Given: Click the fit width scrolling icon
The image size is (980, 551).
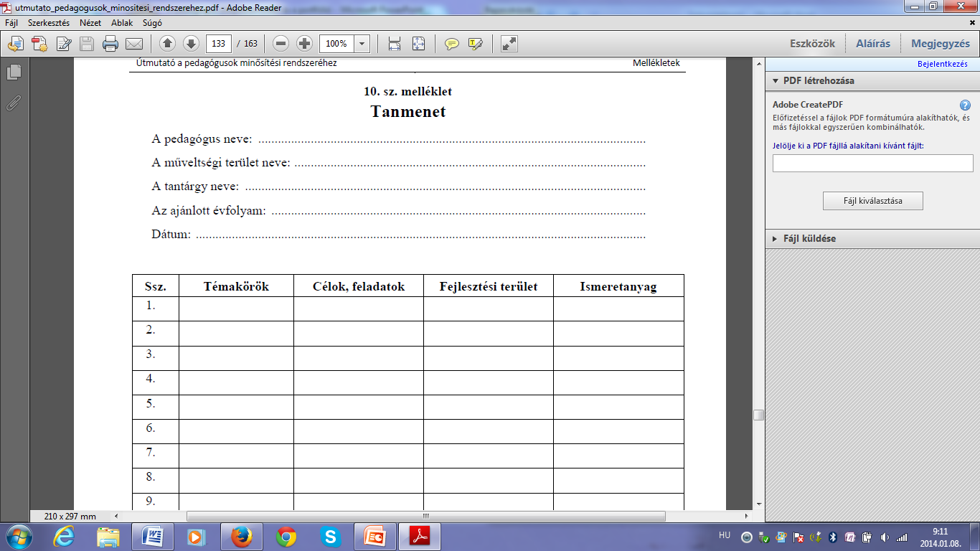Looking at the screenshot, I should tap(395, 44).
